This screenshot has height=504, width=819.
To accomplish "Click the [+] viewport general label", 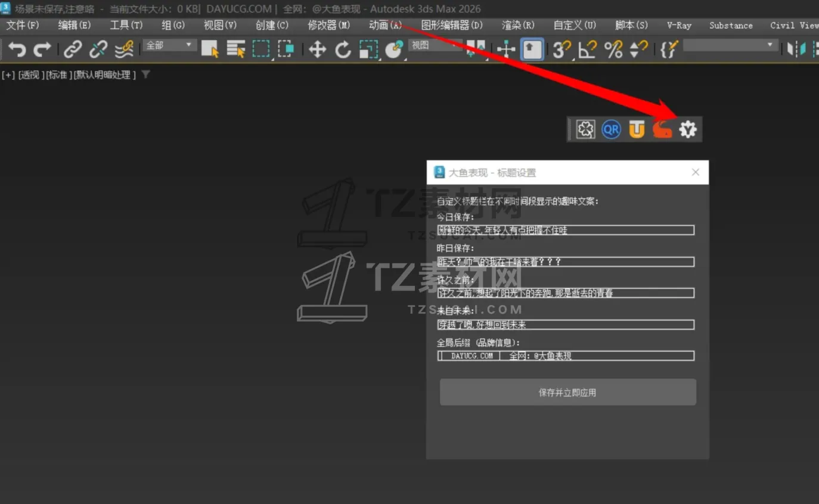I will tap(8, 75).
